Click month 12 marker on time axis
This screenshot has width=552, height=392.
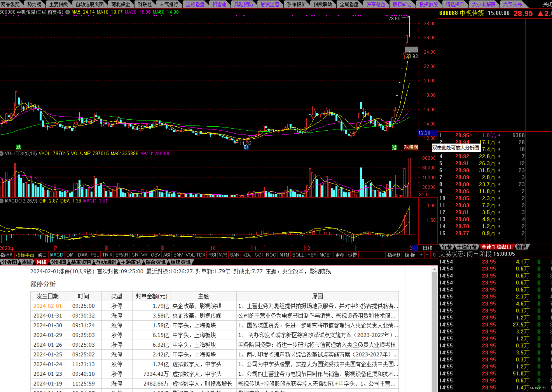coord(307,248)
